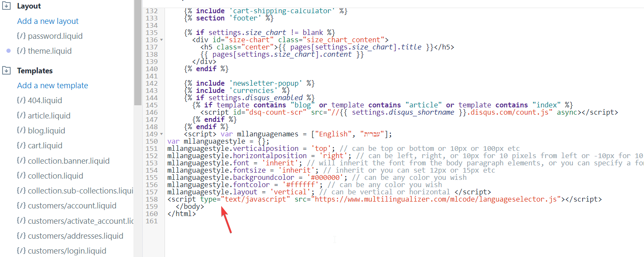Open the customers/login.liquid template
The height and width of the screenshot is (257, 644).
click(x=67, y=251)
